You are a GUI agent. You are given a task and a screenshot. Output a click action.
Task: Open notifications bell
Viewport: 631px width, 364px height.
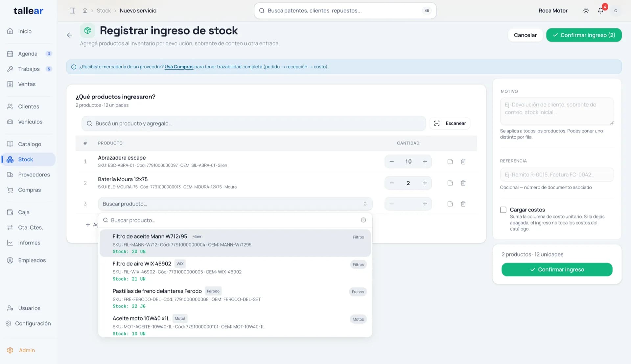click(600, 11)
